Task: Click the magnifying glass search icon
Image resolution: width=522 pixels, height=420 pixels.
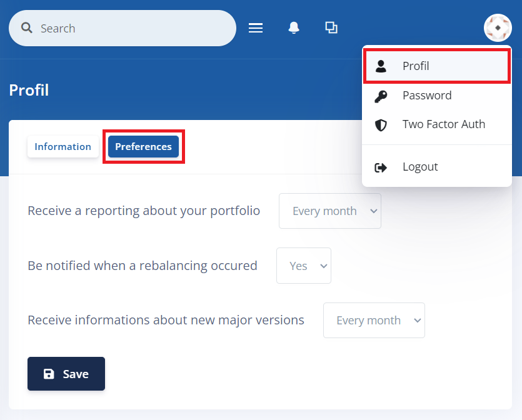Action: pos(26,28)
